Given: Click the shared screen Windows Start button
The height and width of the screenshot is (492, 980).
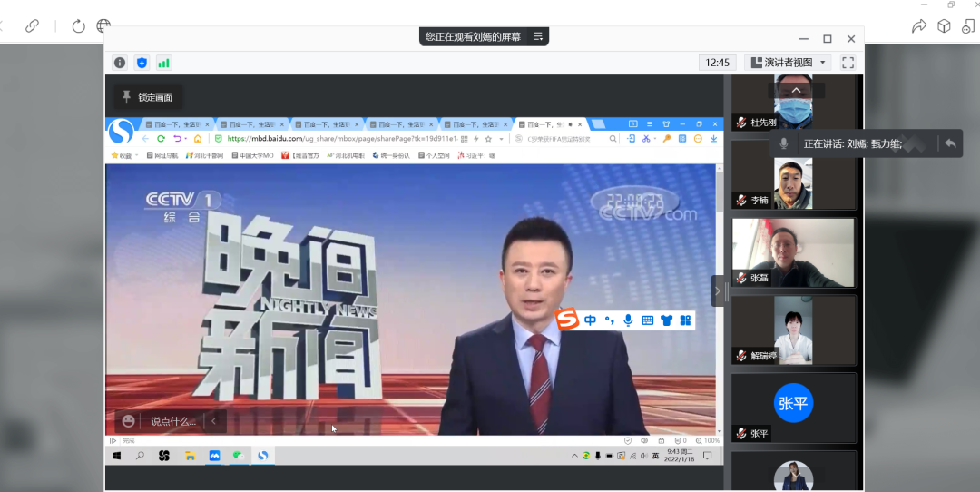Looking at the screenshot, I should [x=117, y=456].
